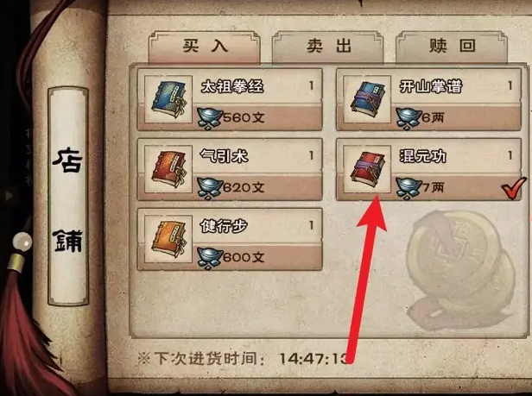Select the 气引术 red book icon
The height and width of the screenshot is (396, 532).
168,169
